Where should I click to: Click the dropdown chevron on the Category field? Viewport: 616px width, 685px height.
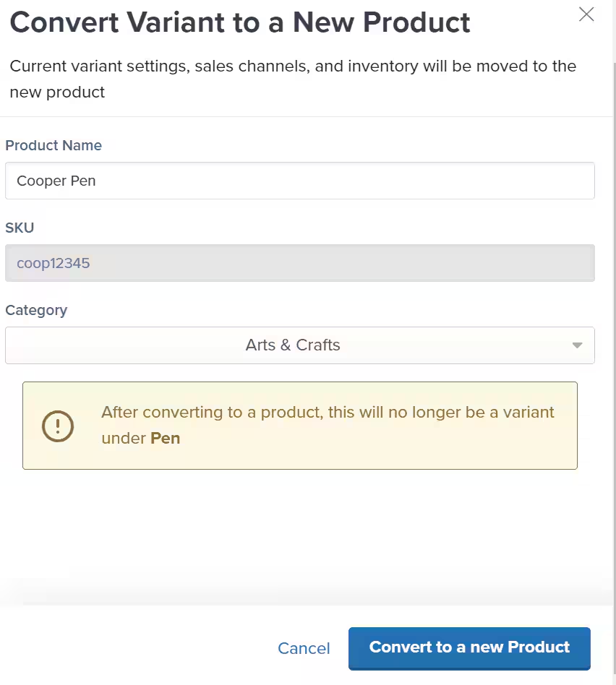coord(577,345)
